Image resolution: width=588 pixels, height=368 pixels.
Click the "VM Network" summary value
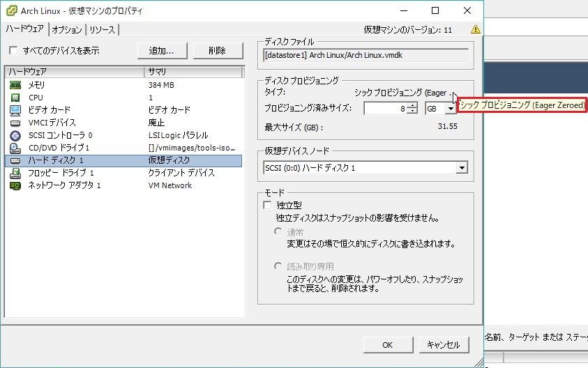click(x=170, y=185)
